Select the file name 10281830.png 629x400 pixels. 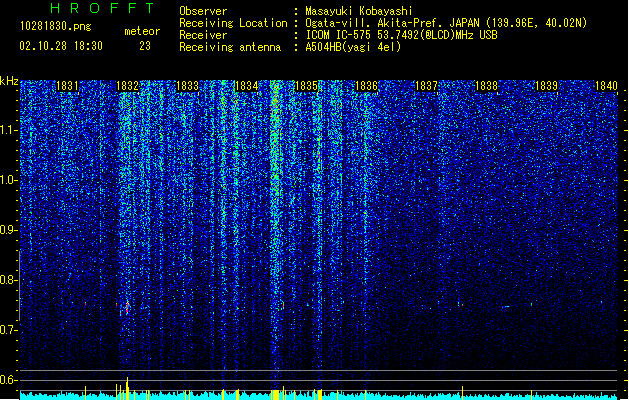pos(55,26)
